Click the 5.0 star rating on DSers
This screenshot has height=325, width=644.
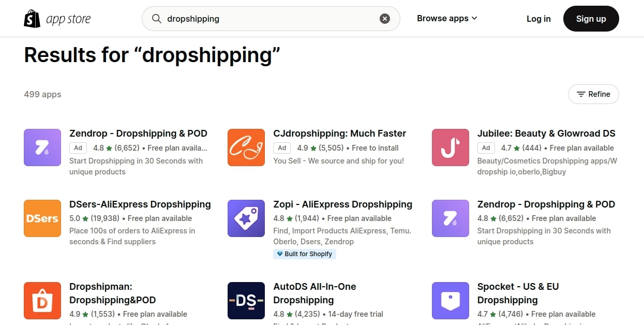pyautogui.click(x=78, y=218)
